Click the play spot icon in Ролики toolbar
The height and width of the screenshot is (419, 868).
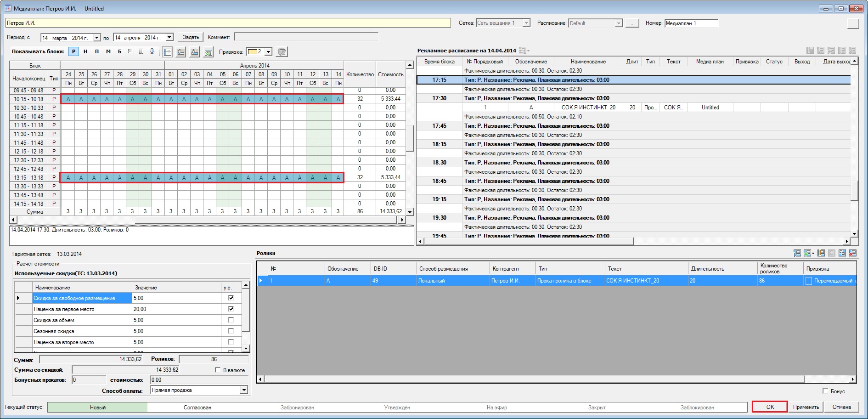[797, 253]
